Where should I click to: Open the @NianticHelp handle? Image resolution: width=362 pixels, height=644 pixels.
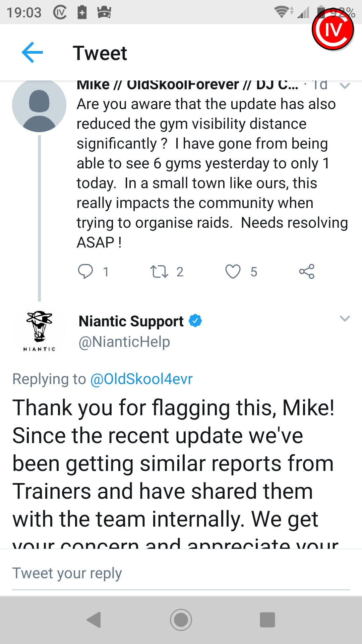pos(124,342)
